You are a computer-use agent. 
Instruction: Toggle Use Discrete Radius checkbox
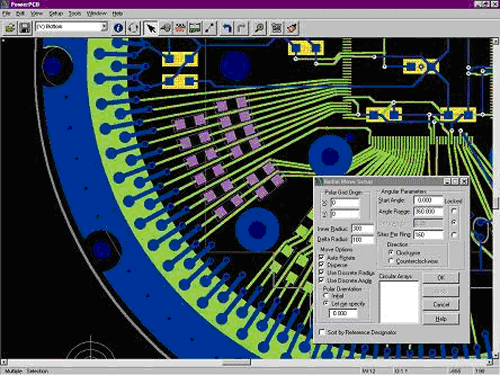(322, 272)
